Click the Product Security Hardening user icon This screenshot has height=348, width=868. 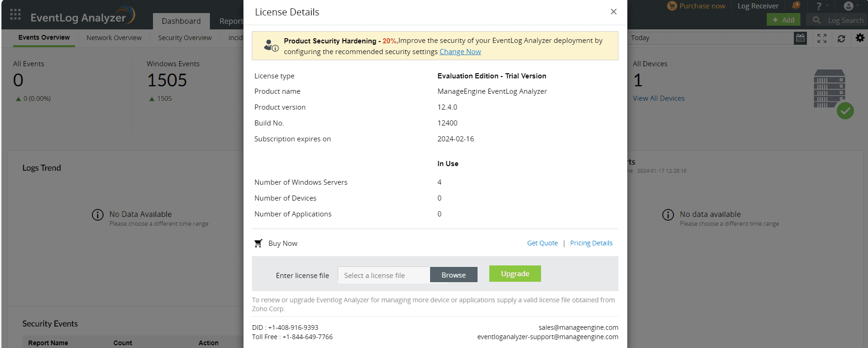pyautogui.click(x=270, y=46)
